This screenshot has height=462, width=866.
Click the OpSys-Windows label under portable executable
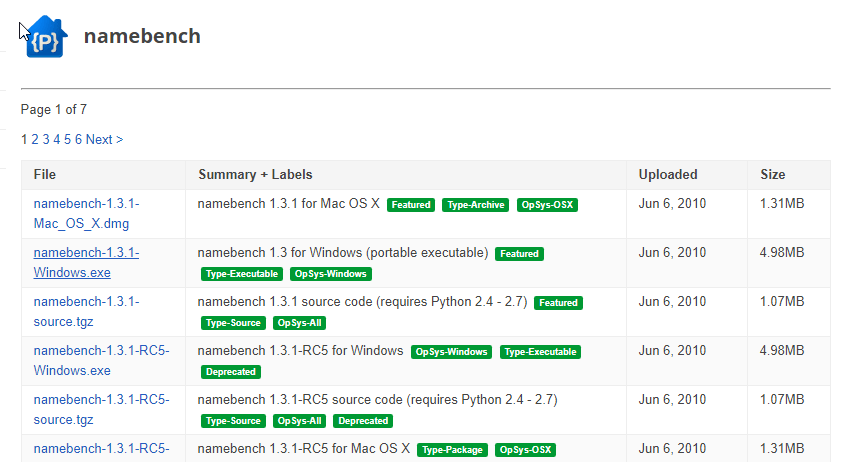pyautogui.click(x=330, y=274)
